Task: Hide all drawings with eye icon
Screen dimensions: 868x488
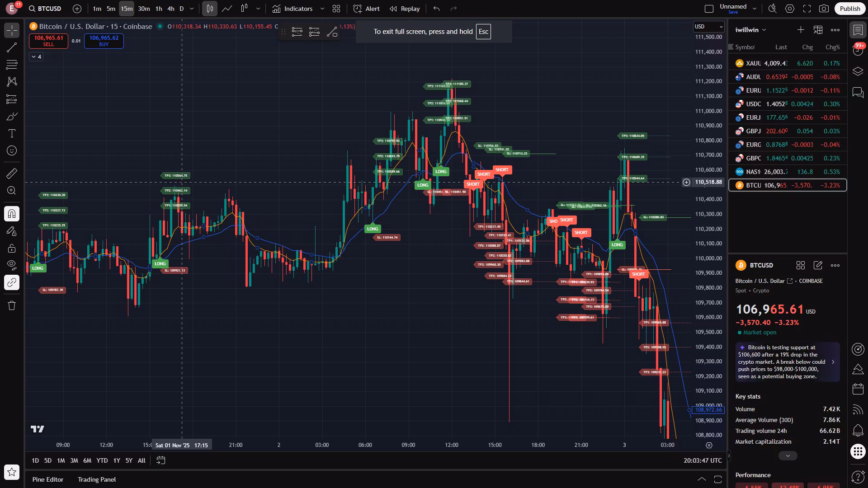Action: 12,264
